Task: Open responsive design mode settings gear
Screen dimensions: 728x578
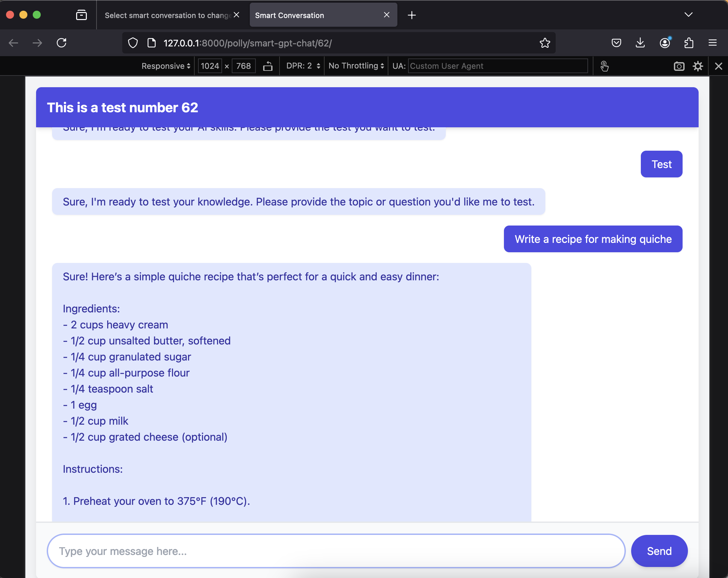Action: tap(698, 66)
